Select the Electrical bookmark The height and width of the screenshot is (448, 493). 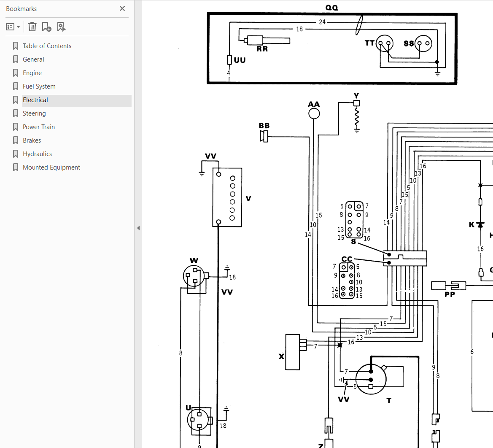point(35,100)
